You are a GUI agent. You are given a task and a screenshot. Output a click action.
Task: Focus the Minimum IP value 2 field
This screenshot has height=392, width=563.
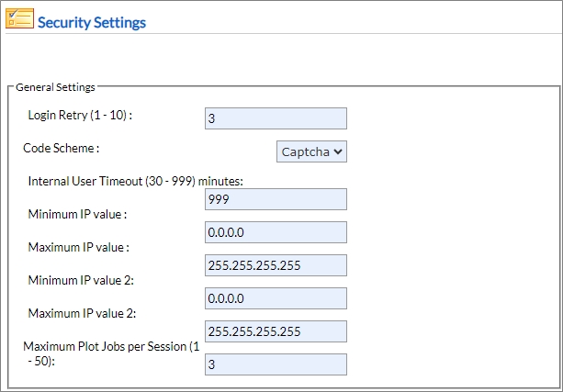[x=276, y=298]
